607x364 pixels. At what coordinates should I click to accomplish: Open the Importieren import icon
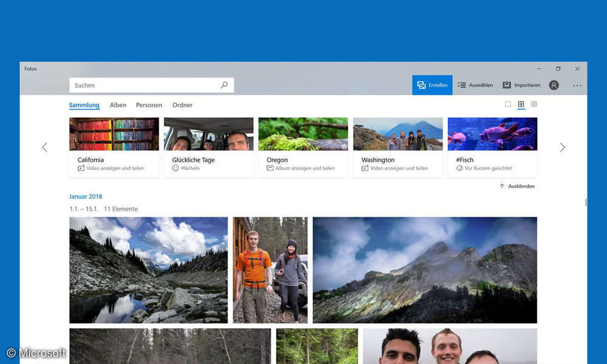(x=506, y=84)
